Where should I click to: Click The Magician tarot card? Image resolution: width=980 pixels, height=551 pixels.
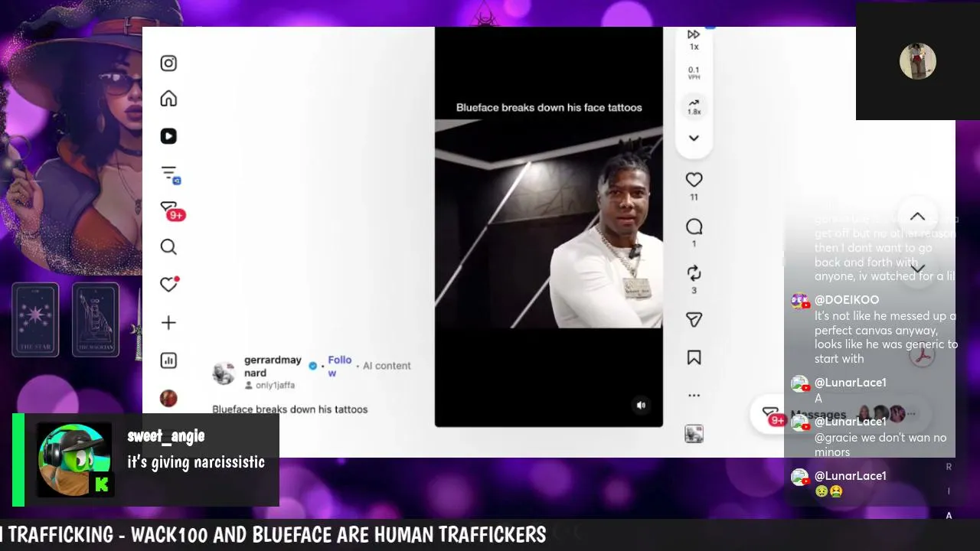(x=96, y=320)
